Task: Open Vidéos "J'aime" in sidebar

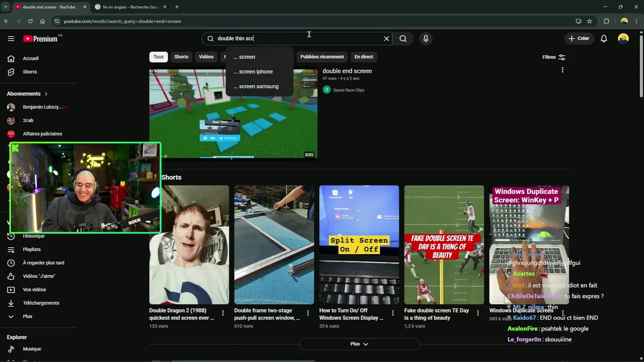Action: point(38,276)
